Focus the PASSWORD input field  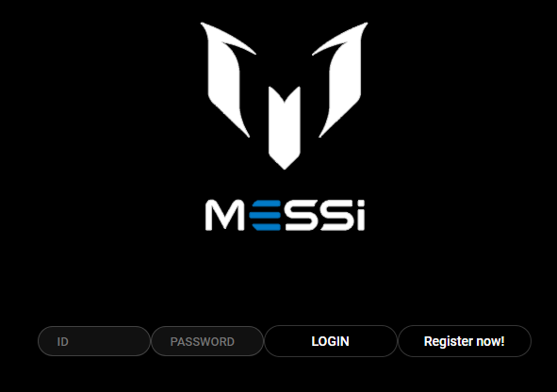tap(207, 341)
